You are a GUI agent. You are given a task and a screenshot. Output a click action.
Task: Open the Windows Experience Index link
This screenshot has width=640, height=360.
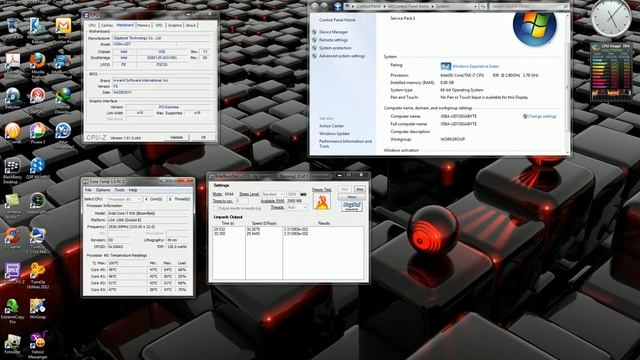[476, 66]
